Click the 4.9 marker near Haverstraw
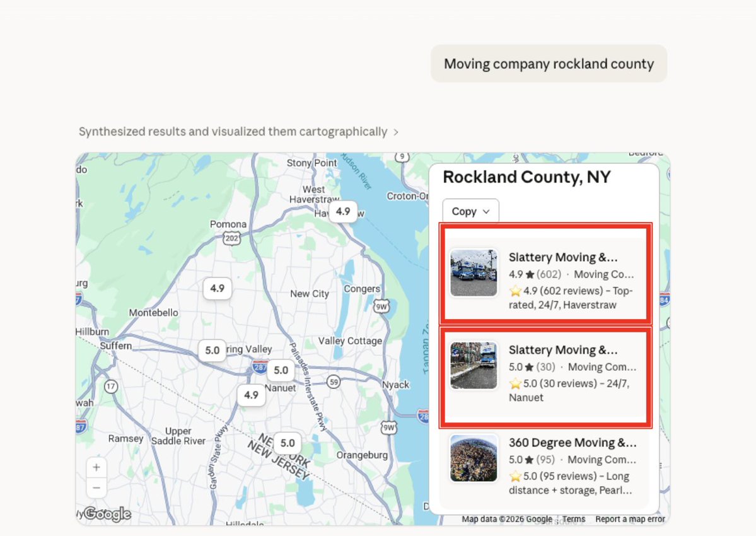Viewport: 756px width, 536px height. 343,211
